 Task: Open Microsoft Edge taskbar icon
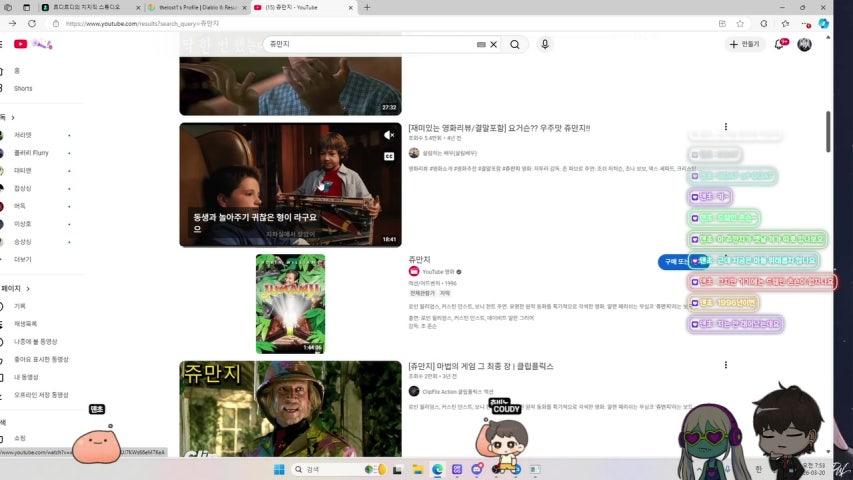coord(437,469)
